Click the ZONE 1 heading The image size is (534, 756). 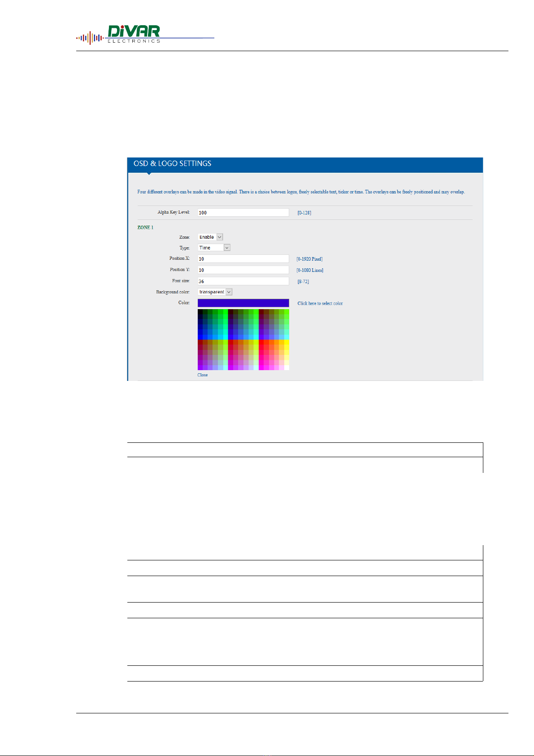click(145, 227)
